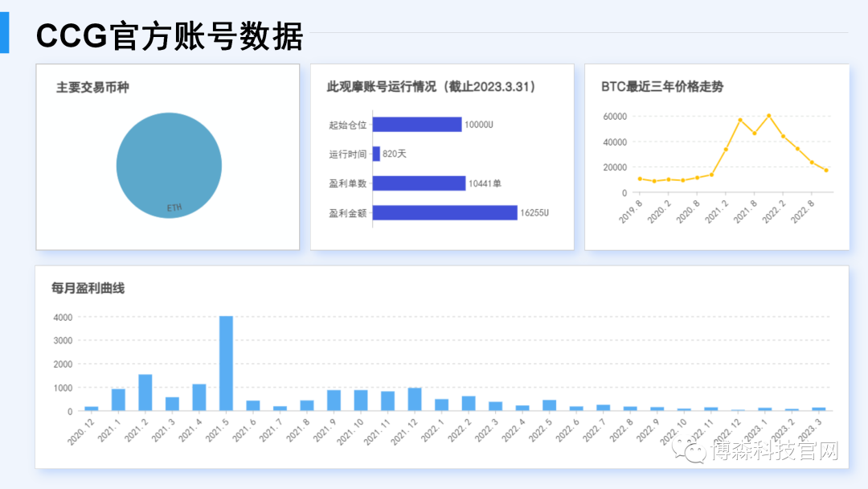This screenshot has height=489, width=868.
Task: Click the ETH pie chart circle
Action: pyautogui.click(x=169, y=165)
